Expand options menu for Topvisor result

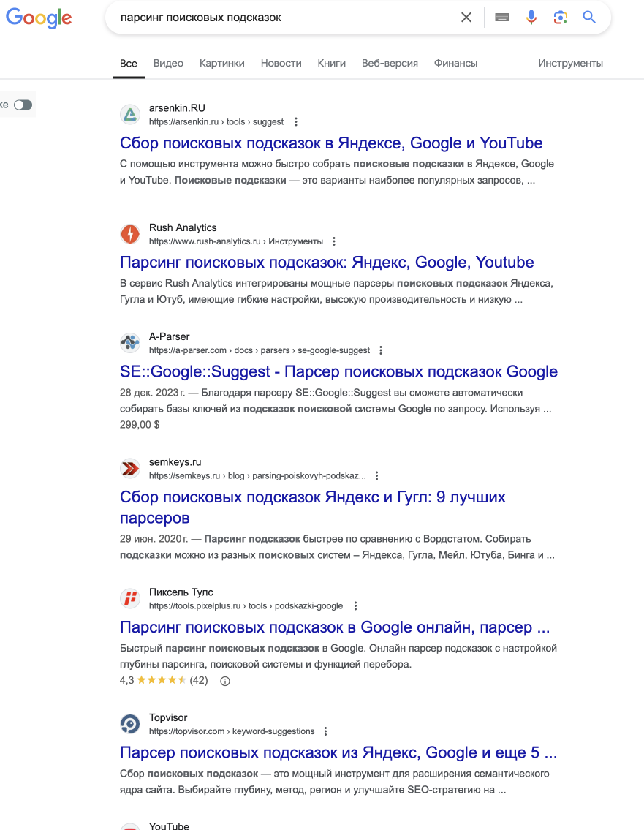pyautogui.click(x=325, y=731)
